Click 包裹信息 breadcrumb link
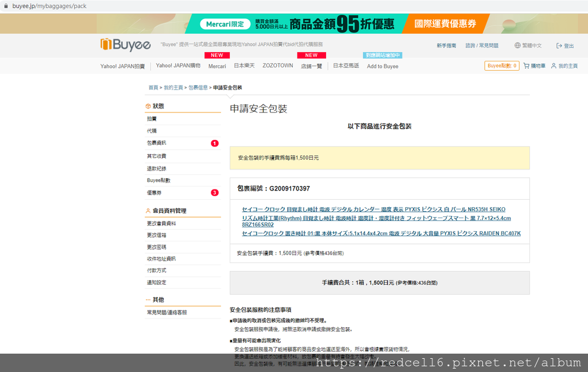The width and height of the screenshot is (588, 372). click(x=198, y=88)
